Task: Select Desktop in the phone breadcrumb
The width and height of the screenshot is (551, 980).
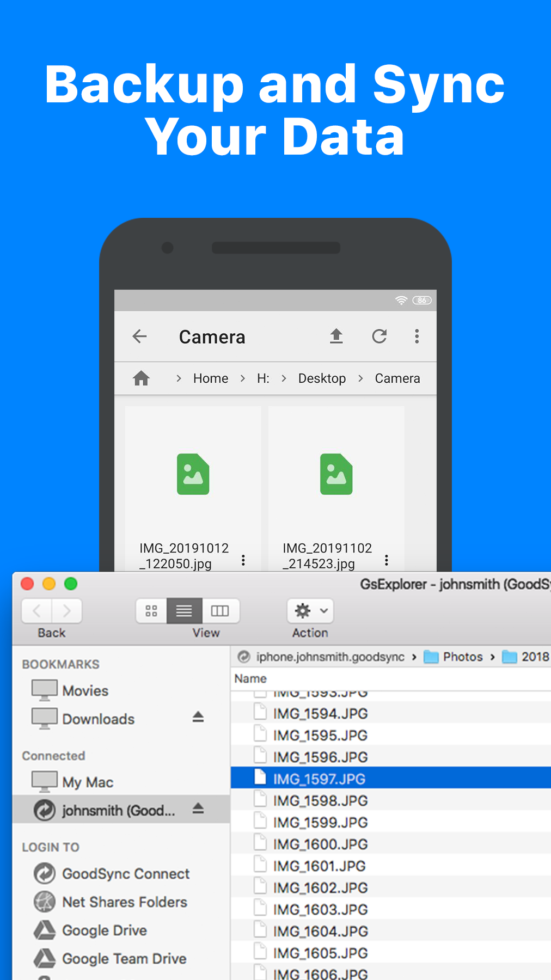Action: (x=322, y=378)
